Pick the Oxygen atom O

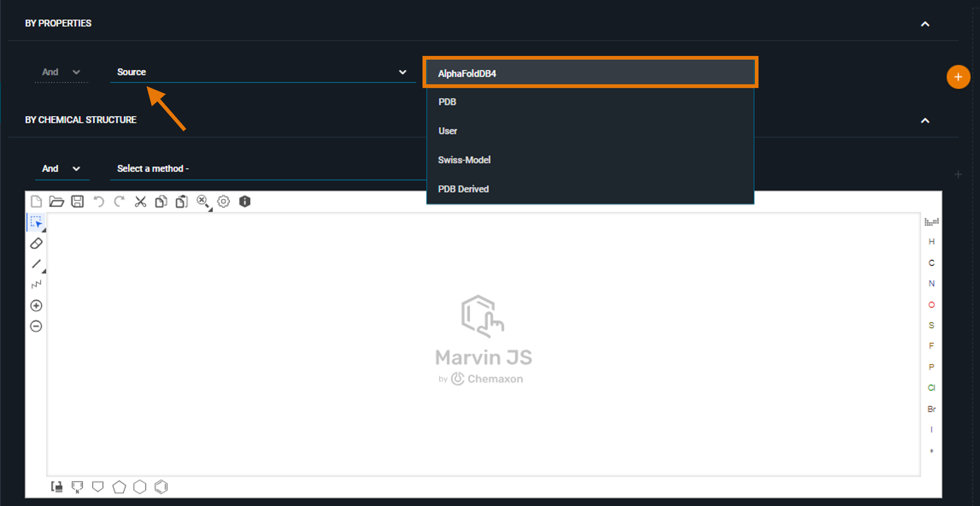(931, 305)
